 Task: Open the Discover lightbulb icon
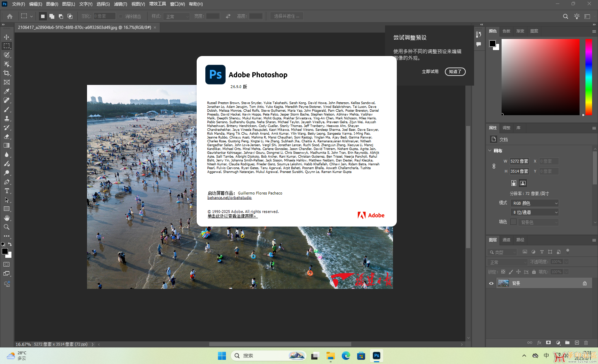pyautogui.click(x=577, y=16)
